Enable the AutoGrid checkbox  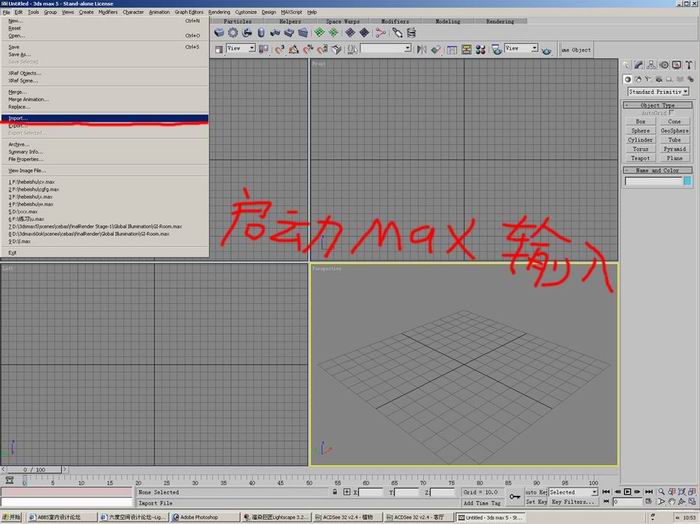point(671,113)
